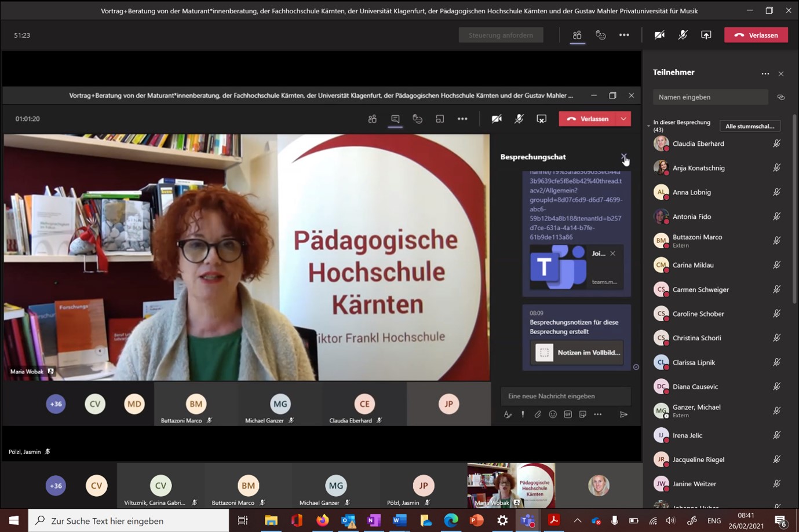Toggle the chat icon in the shared-screen toolbar
This screenshot has width=799, height=532.
pyautogui.click(x=395, y=119)
